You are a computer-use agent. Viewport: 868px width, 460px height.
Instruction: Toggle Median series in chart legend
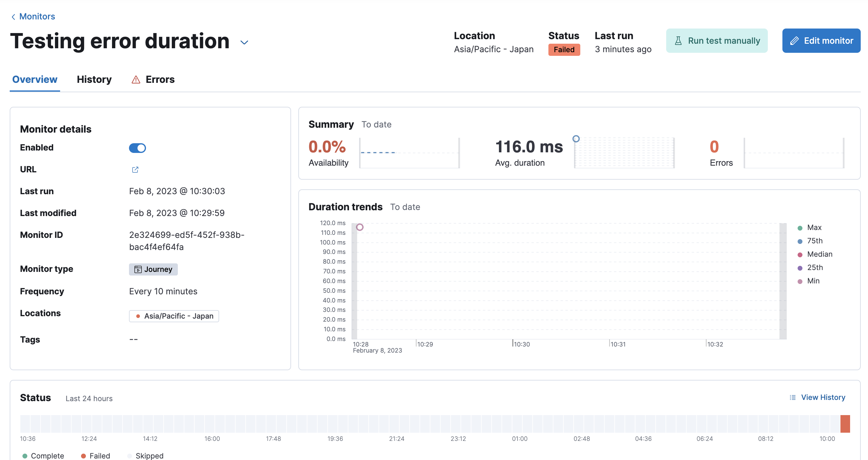click(x=819, y=254)
